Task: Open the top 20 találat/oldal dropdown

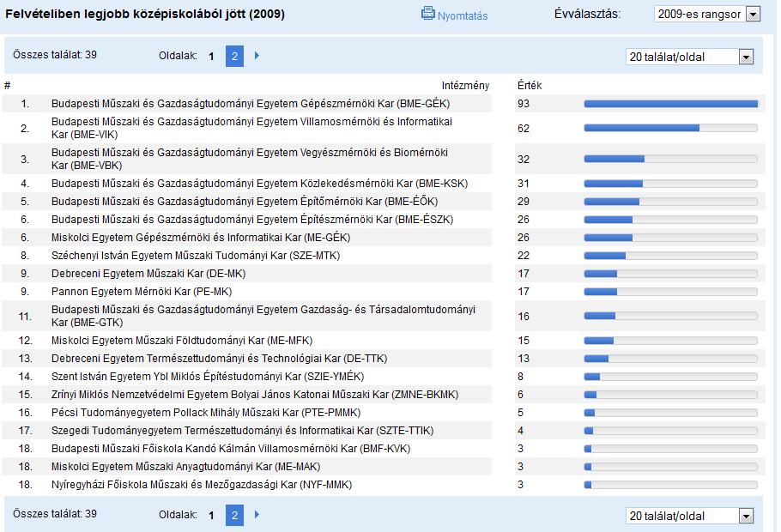Action: click(689, 57)
